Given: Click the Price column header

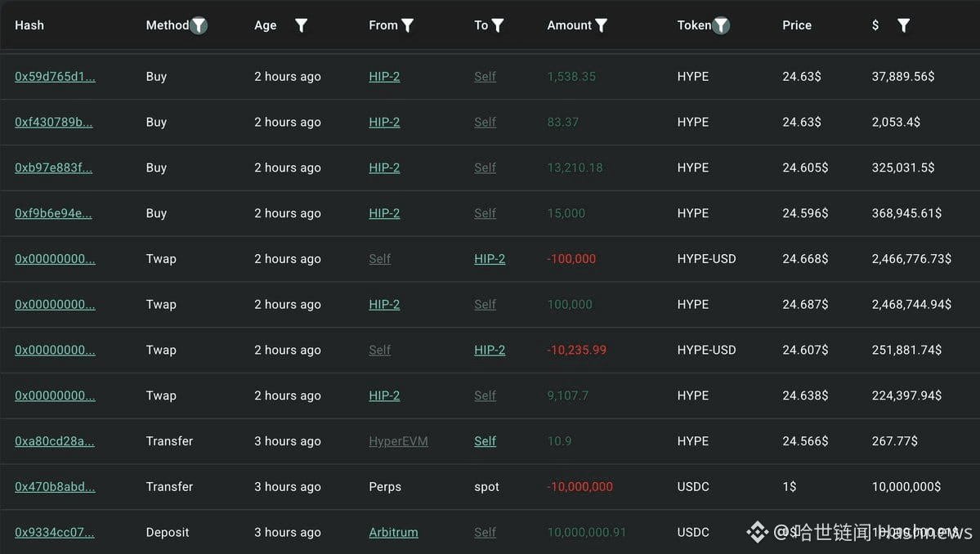Looking at the screenshot, I should [796, 25].
